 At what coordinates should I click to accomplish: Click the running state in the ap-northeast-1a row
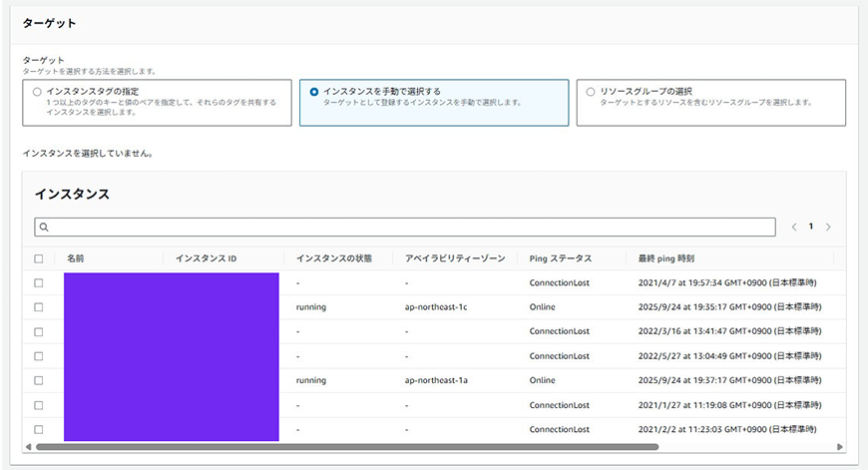point(311,380)
